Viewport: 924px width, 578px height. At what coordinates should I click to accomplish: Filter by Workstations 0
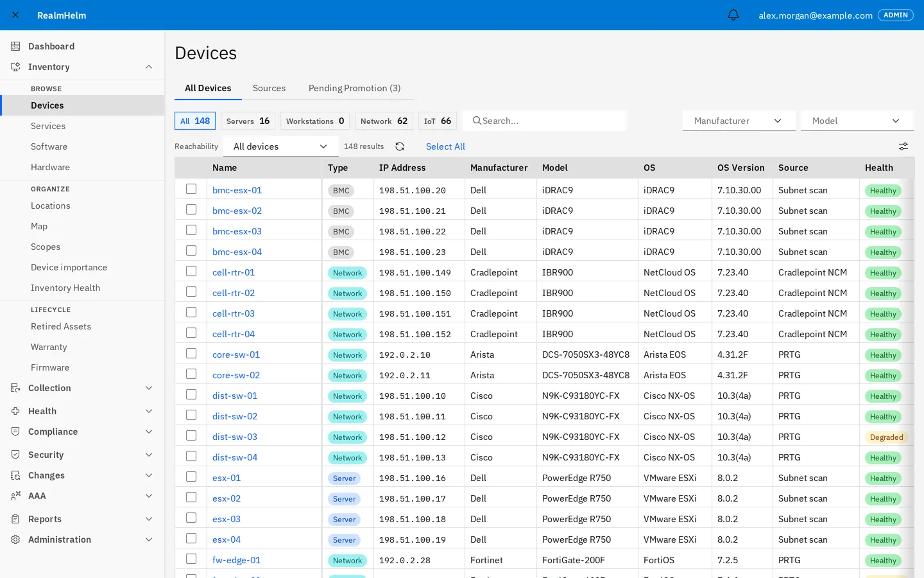315,121
